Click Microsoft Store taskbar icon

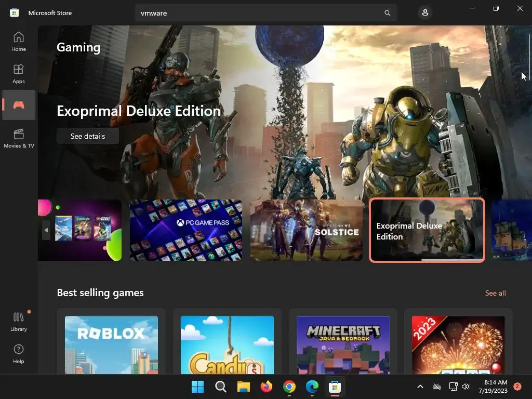click(x=335, y=387)
